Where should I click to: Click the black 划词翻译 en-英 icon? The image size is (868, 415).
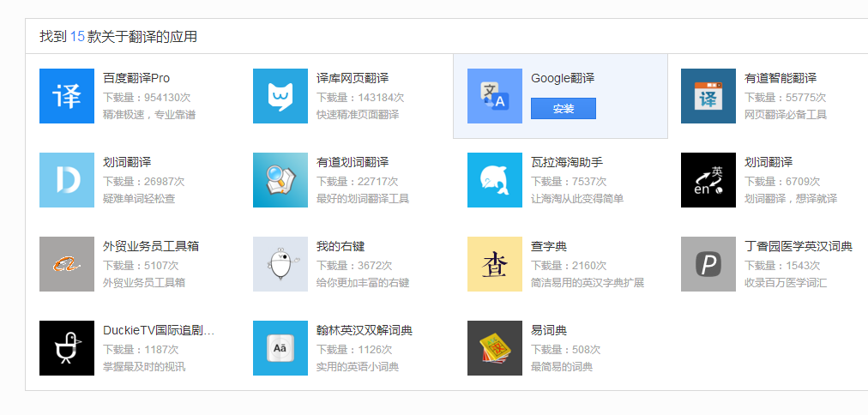click(x=708, y=180)
